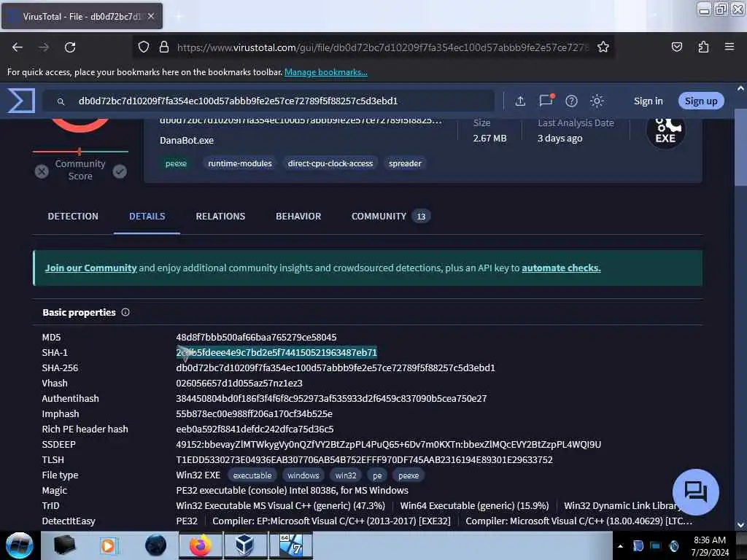Toggle light/dark theme sun icon
This screenshot has width=747, height=560.
pyautogui.click(x=597, y=101)
